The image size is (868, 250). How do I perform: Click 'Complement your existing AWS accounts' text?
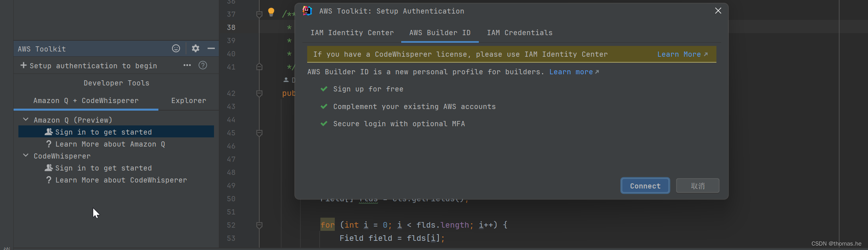(x=414, y=107)
